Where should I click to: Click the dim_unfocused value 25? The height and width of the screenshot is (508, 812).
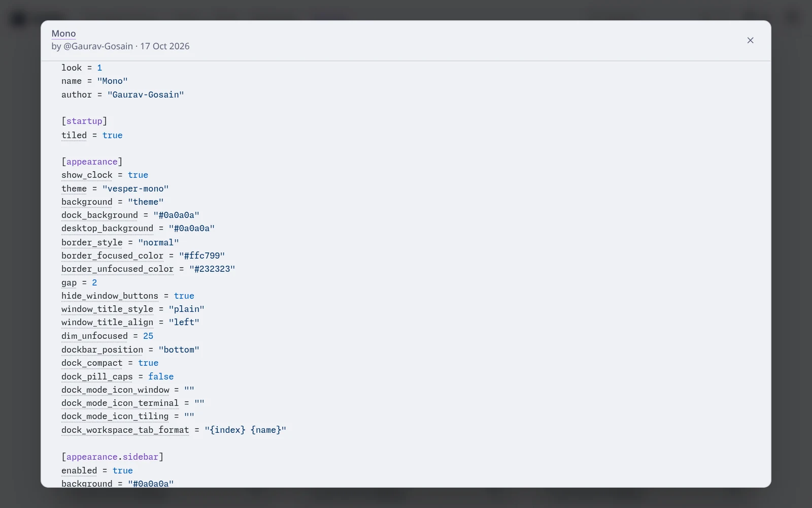point(148,336)
